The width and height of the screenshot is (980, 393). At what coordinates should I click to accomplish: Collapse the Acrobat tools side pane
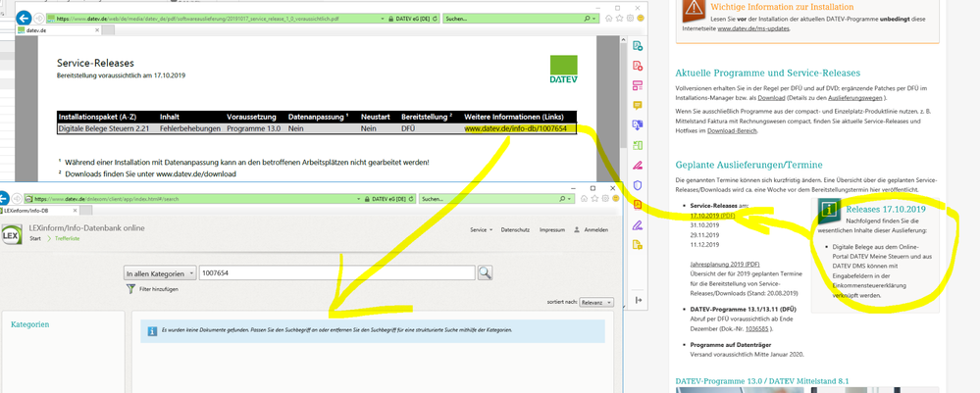[638, 300]
